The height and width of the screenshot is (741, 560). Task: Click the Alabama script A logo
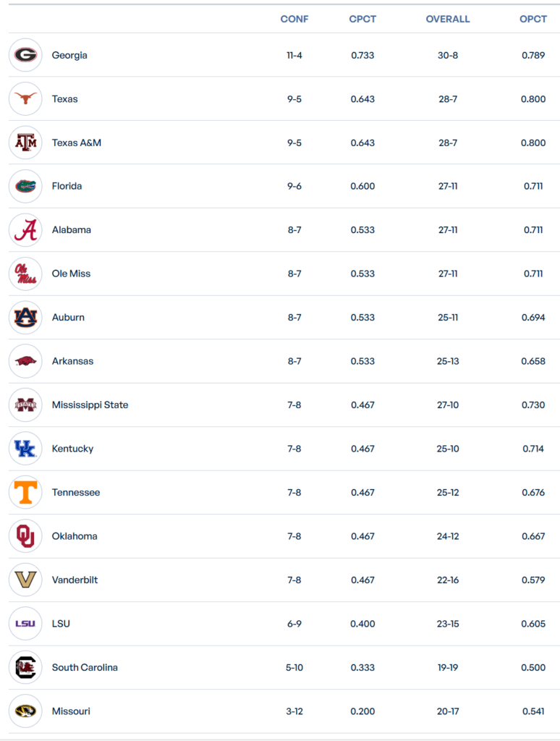(25, 230)
